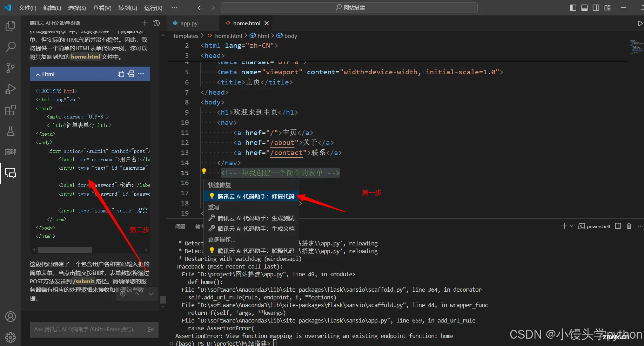644x346 pixels.
Task: Go back in navigation history
Action: 200,8
